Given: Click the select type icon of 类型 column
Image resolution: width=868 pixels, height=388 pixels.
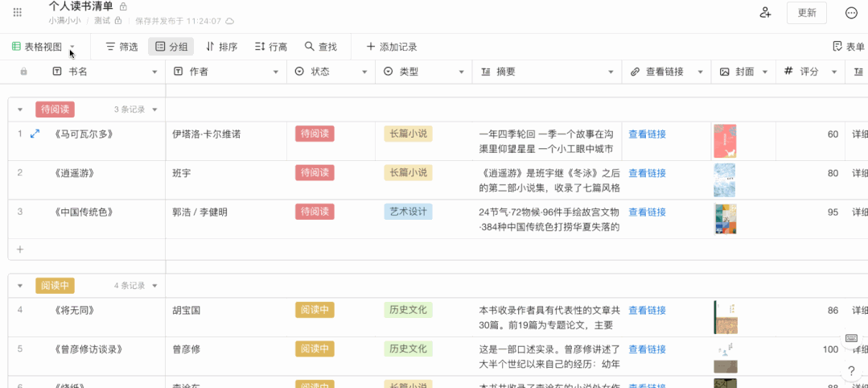Looking at the screenshot, I should click(x=388, y=72).
